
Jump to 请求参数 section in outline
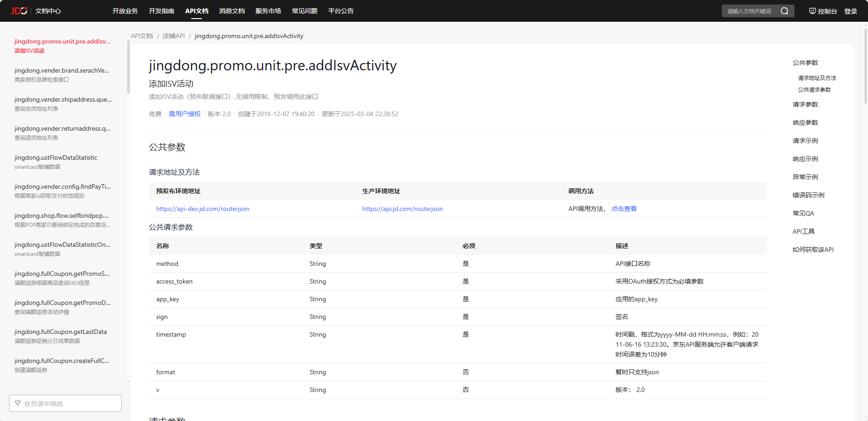point(805,104)
